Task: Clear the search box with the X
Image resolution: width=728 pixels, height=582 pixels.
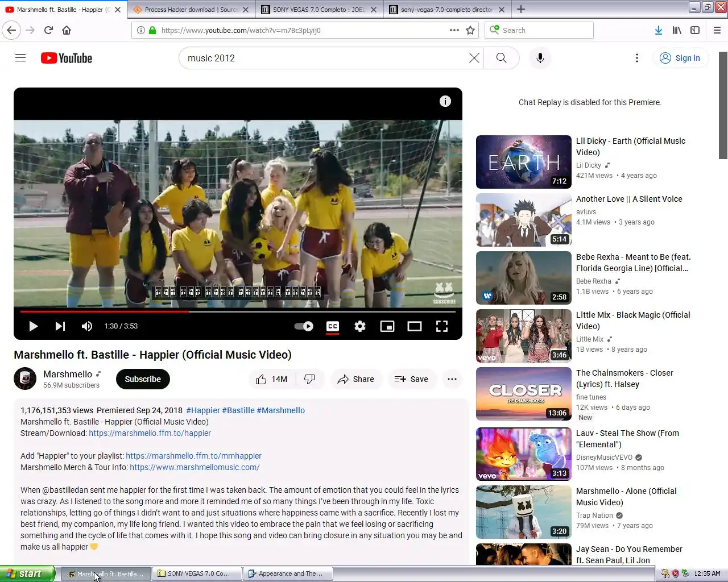Action: [x=474, y=58]
